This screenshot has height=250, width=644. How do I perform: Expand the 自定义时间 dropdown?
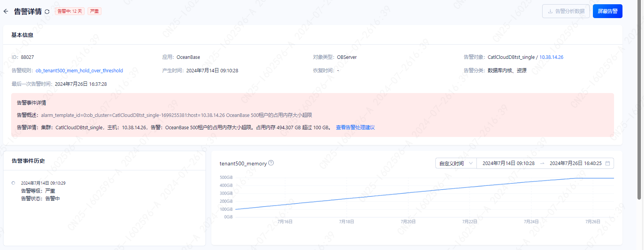[456, 163]
